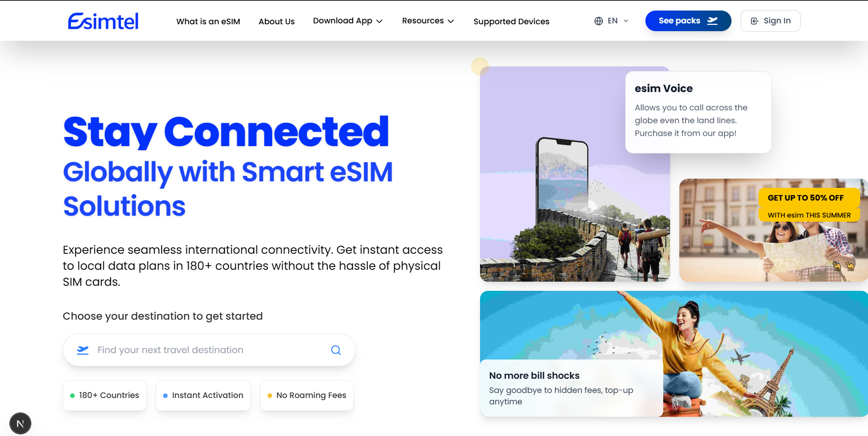
Task: Click the Sign In door icon
Action: [754, 21]
